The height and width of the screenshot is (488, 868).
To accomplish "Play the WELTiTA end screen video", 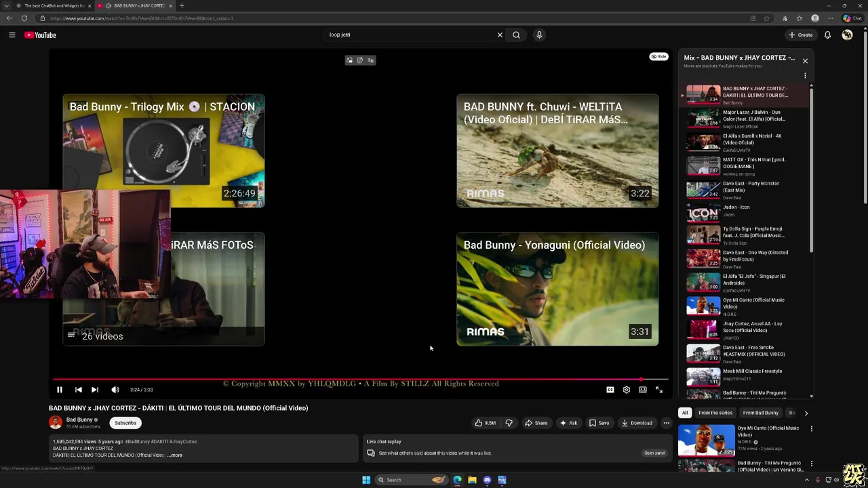I will [557, 150].
